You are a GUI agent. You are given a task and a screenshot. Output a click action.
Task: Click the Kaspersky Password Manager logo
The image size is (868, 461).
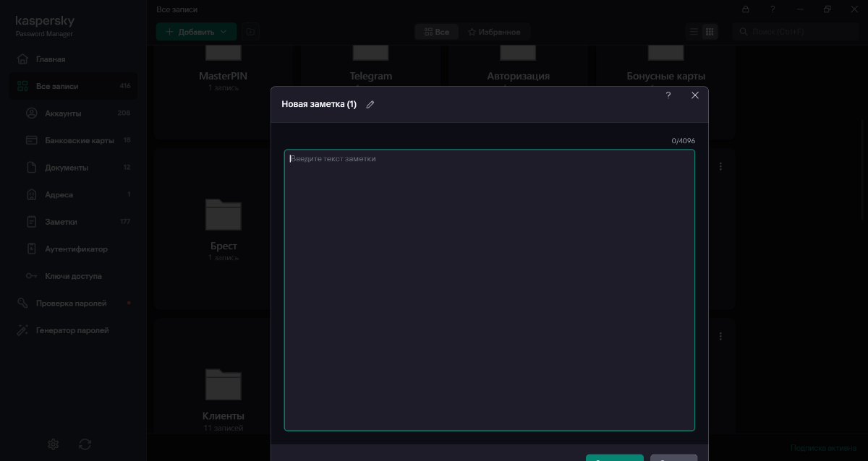coord(45,26)
